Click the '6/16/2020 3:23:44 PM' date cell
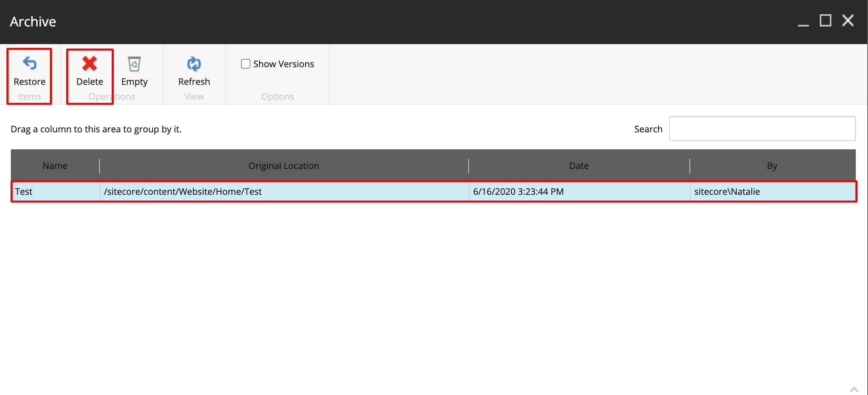The height and width of the screenshot is (395, 868). pyautogui.click(x=580, y=191)
